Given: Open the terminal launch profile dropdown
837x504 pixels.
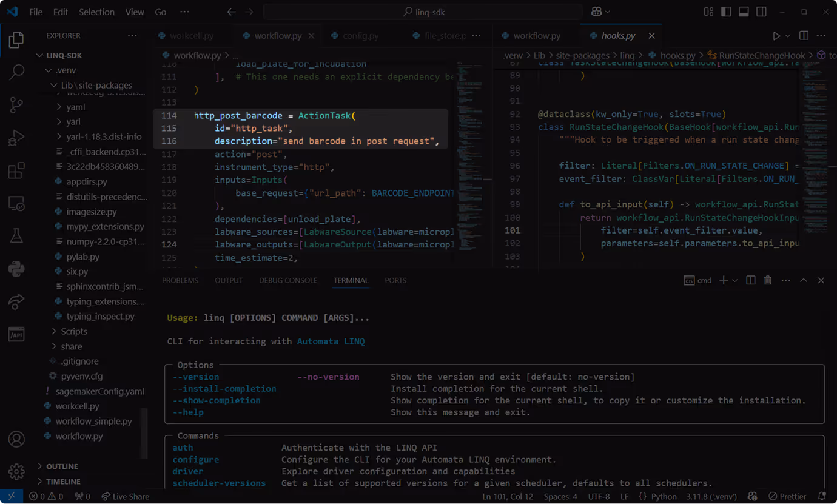Looking at the screenshot, I should click(734, 280).
